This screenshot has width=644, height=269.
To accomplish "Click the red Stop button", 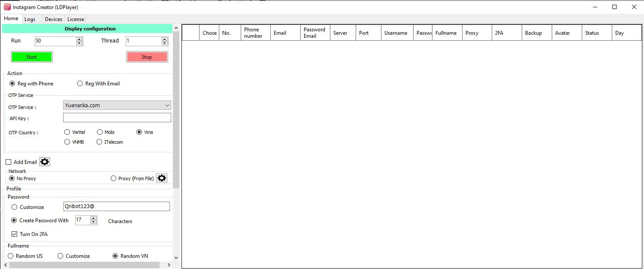I will point(147,57).
